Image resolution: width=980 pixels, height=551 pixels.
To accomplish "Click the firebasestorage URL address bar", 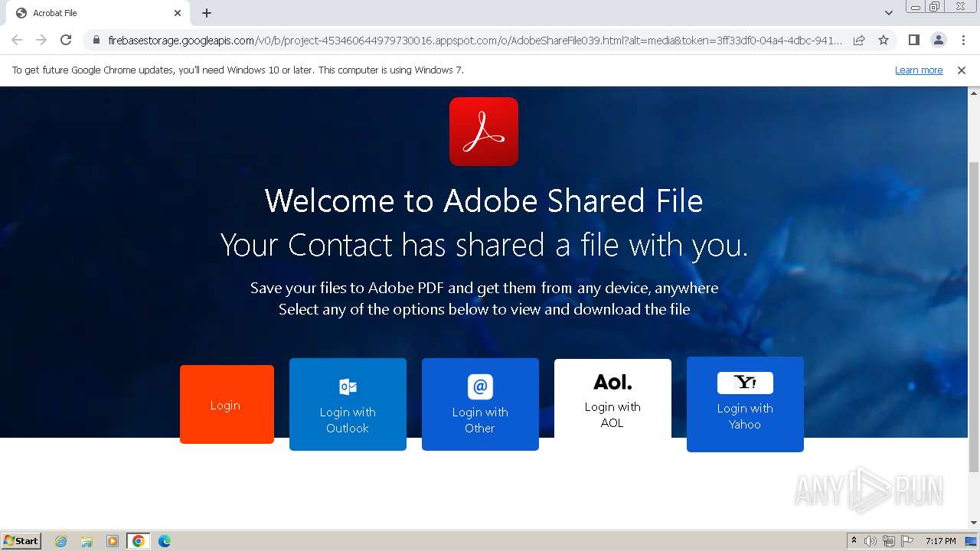I will 475,40.
